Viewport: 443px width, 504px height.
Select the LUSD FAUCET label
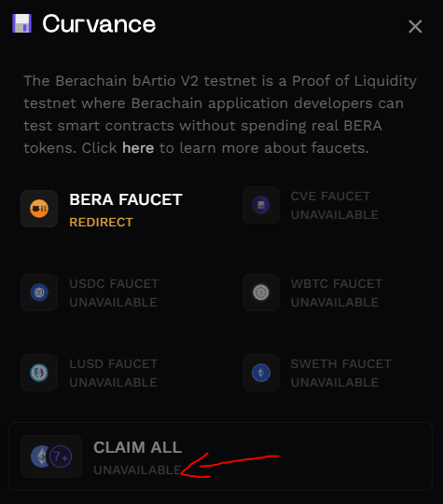coord(114,364)
